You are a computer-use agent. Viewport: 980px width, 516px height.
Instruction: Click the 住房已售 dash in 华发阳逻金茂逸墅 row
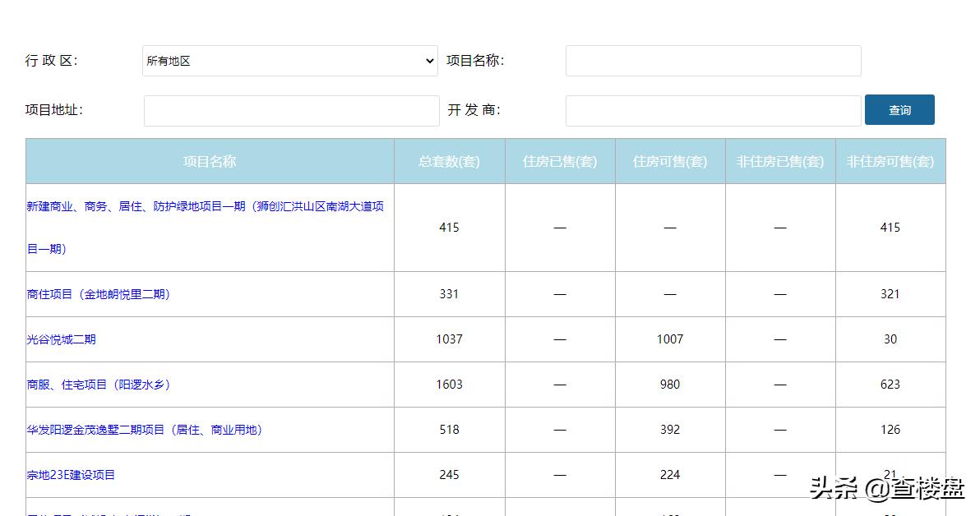[560, 430]
